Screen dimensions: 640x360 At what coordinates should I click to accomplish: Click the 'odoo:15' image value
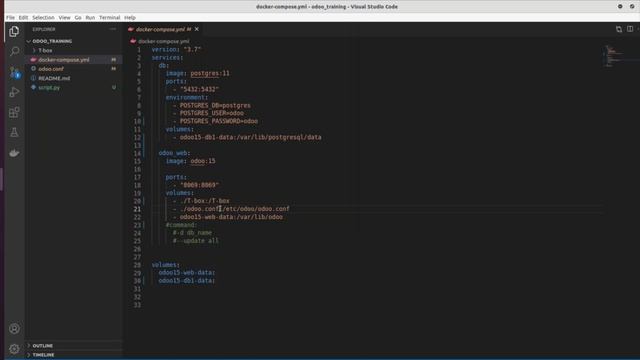click(x=203, y=161)
